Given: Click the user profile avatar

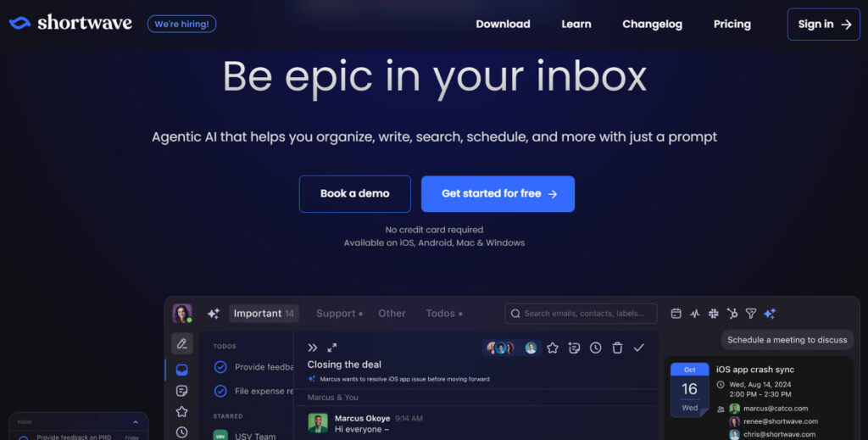Looking at the screenshot, I should [x=182, y=314].
